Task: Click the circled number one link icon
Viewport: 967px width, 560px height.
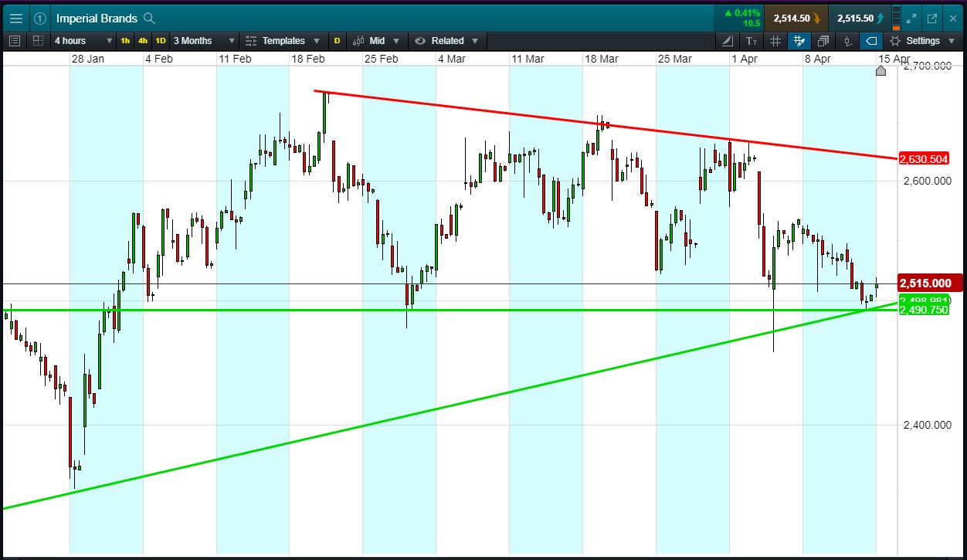Action: click(41, 18)
